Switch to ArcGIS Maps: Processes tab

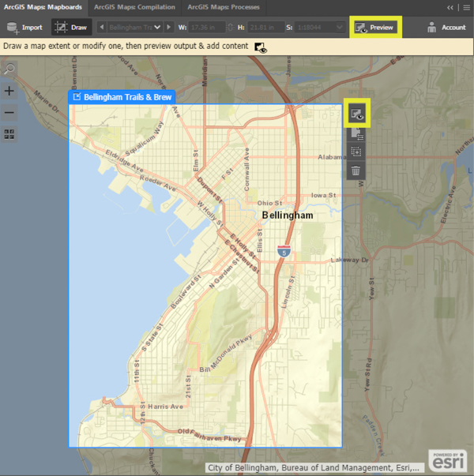223,6
